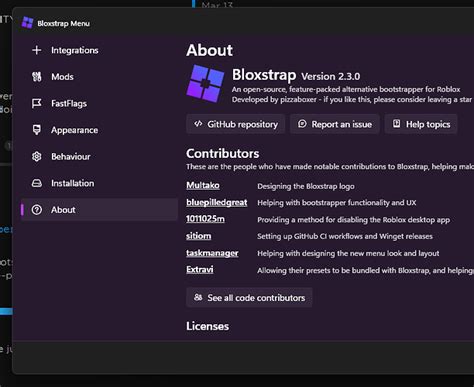Open sitiom contributor link
Viewport: 474px width, 387px height.
coord(199,236)
